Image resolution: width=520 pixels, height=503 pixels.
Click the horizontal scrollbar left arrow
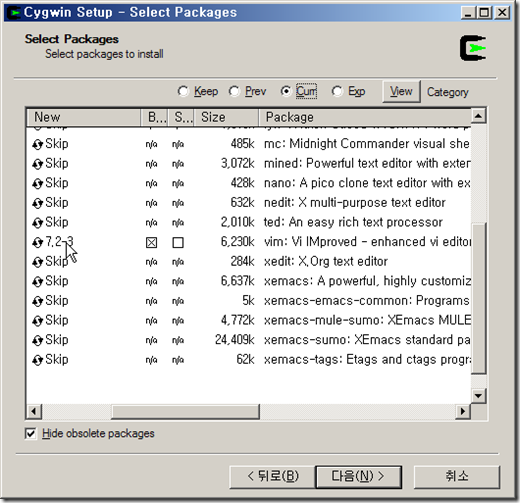(34, 412)
